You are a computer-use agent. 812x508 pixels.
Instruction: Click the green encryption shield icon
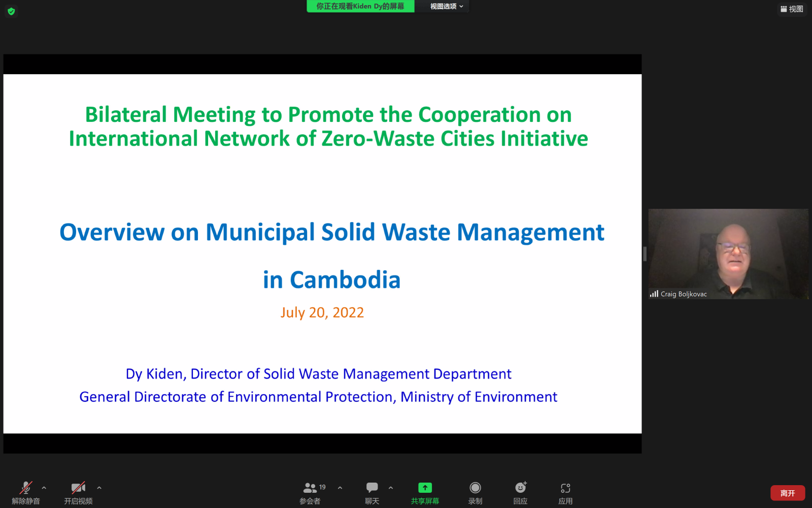pos(11,11)
